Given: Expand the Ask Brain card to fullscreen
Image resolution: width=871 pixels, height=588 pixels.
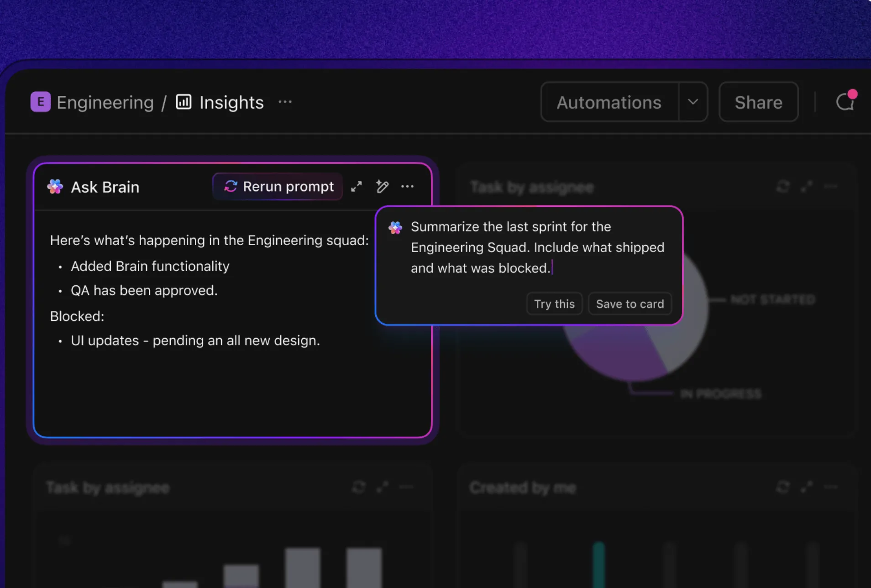Looking at the screenshot, I should point(357,186).
